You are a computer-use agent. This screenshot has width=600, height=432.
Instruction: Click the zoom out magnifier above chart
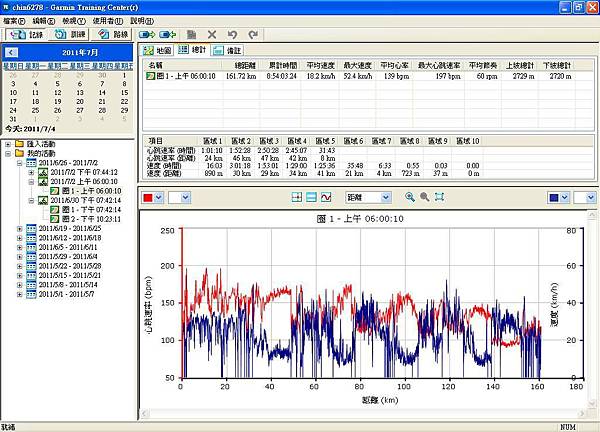pyautogui.click(x=424, y=198)
